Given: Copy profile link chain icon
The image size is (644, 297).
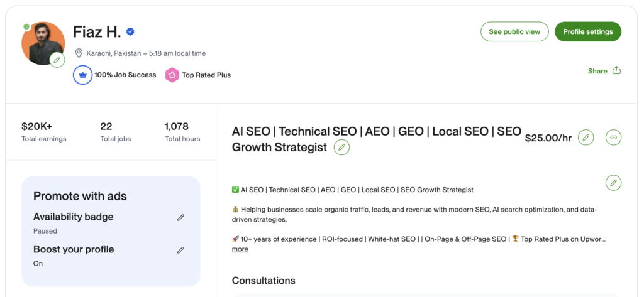Looking at the screenshot, I should pyautogui.click(x=614, y=138).
